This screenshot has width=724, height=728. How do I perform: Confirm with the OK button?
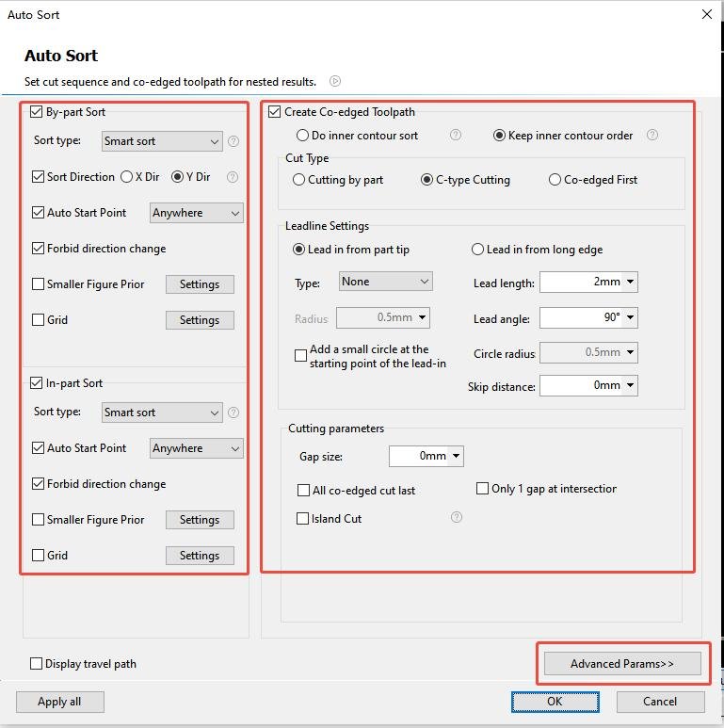tap(555, 702)
